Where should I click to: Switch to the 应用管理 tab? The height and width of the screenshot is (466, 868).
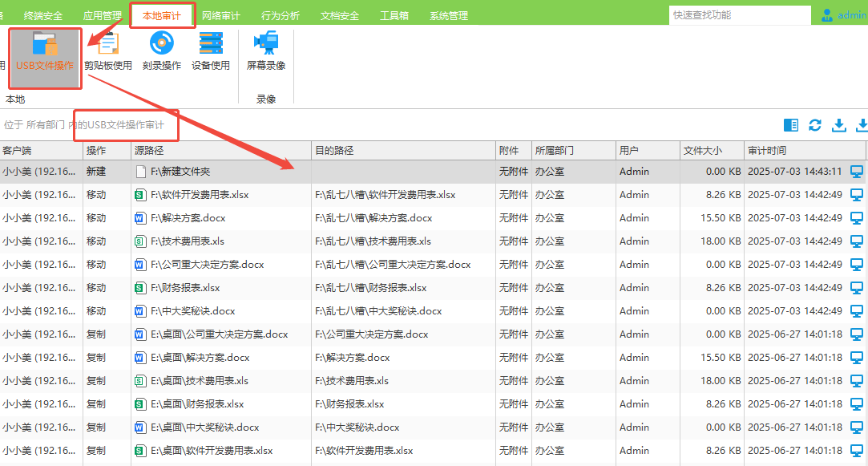coord(103,15)
